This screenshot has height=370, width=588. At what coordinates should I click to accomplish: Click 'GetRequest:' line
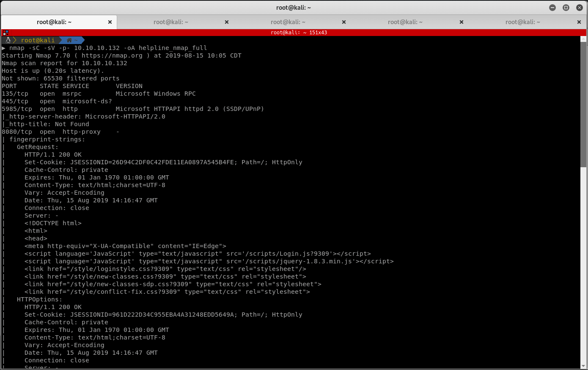[x=38, y=147]
